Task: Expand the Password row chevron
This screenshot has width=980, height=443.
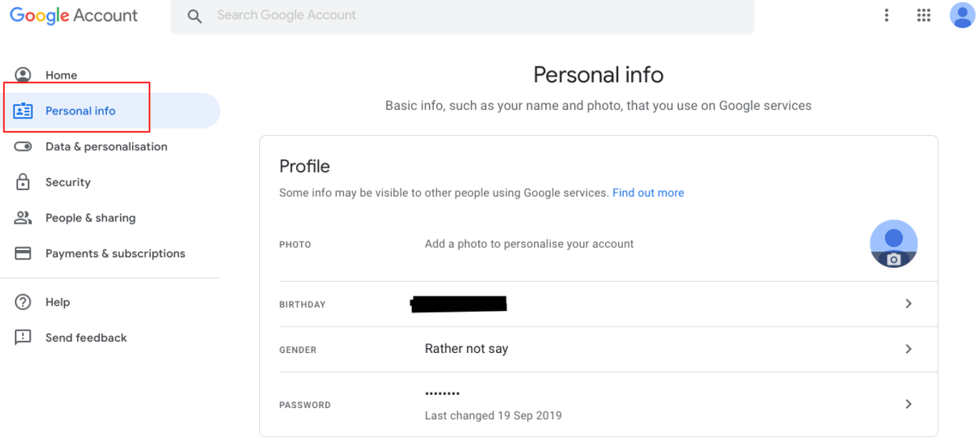Action: click(908, 404)
